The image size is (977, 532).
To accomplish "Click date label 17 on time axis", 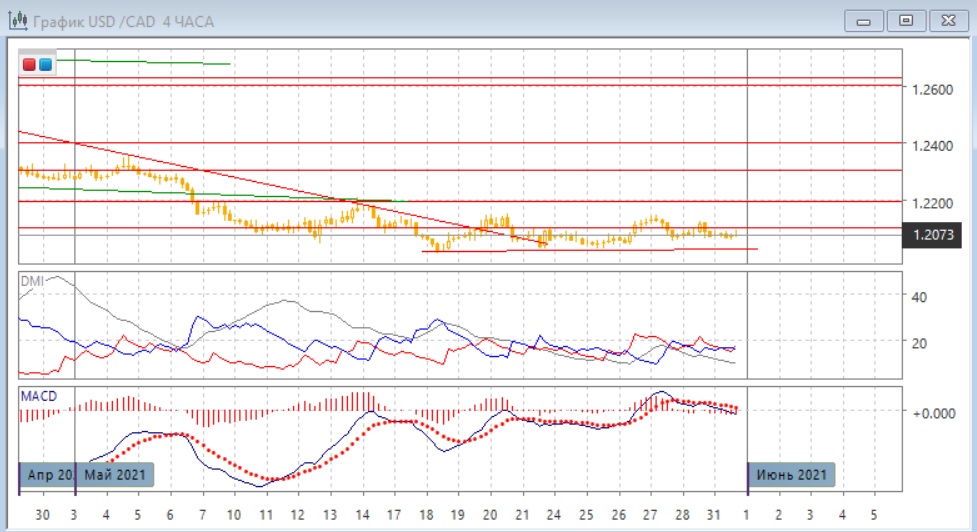I will click(394, 515).
